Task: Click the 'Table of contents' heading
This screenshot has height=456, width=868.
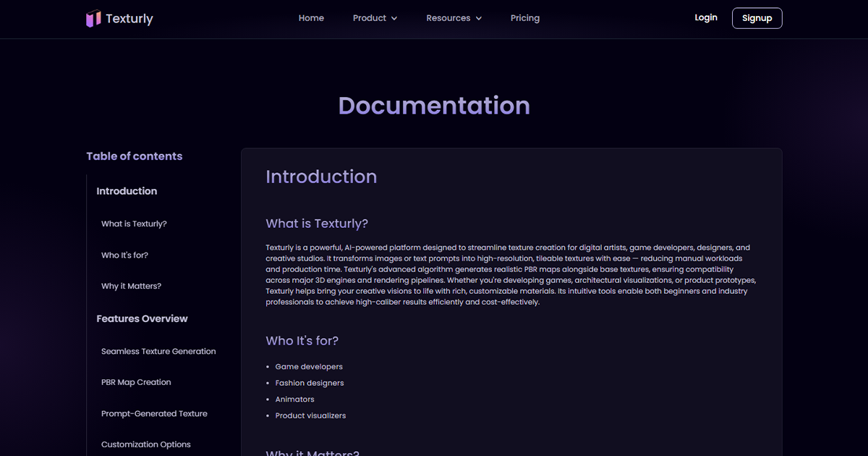Action: click(x=135, y=156)
